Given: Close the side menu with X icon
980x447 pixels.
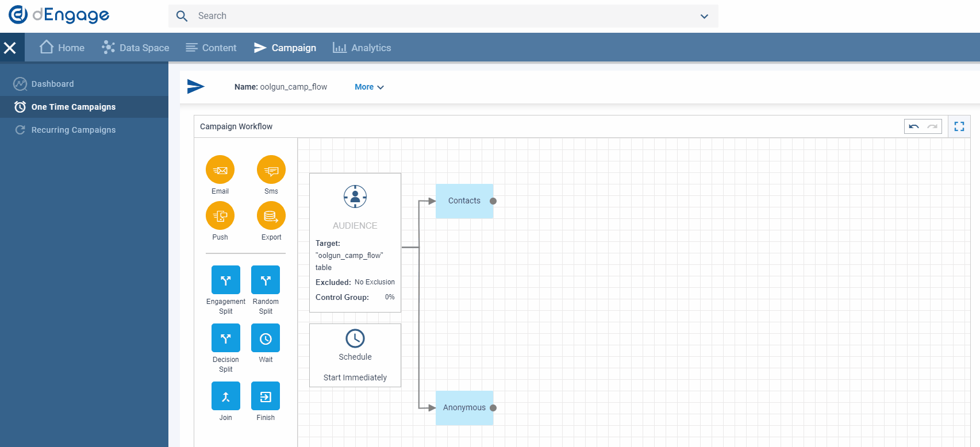Looking at the screenshot, I should click(x=10, y=48).
